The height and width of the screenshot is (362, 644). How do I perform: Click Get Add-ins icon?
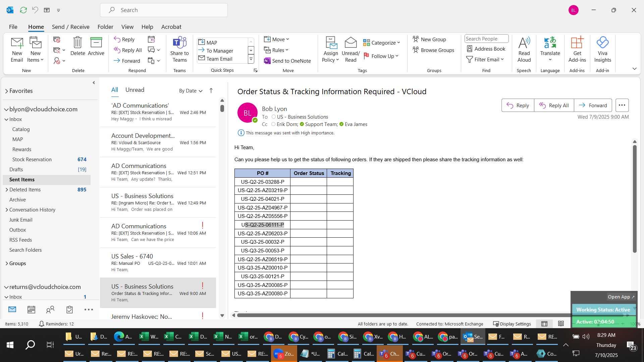[x=577, y=50]
